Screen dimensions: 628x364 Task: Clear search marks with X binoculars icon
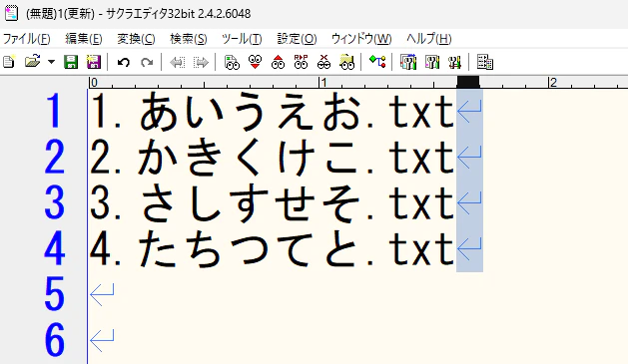pyautogui.click(x=323, y=62)
